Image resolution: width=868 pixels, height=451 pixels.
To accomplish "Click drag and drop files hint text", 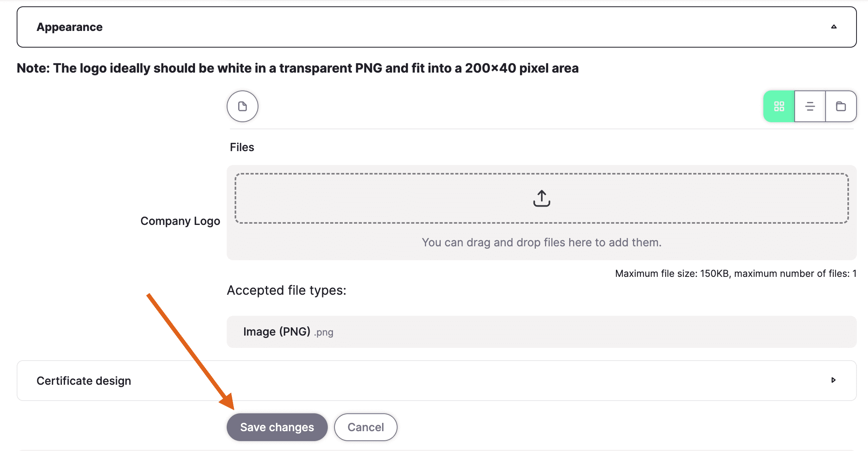I will [541, 242].
